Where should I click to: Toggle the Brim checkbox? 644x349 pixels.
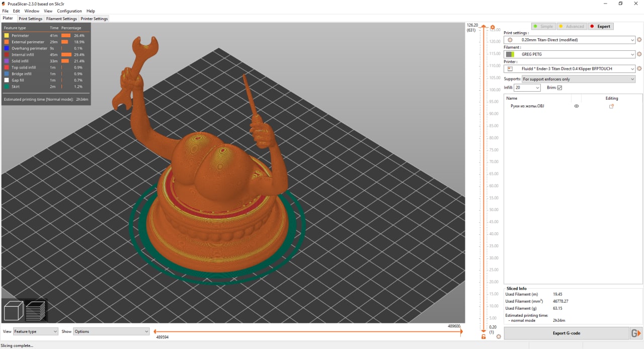click(x=559, y=88)
